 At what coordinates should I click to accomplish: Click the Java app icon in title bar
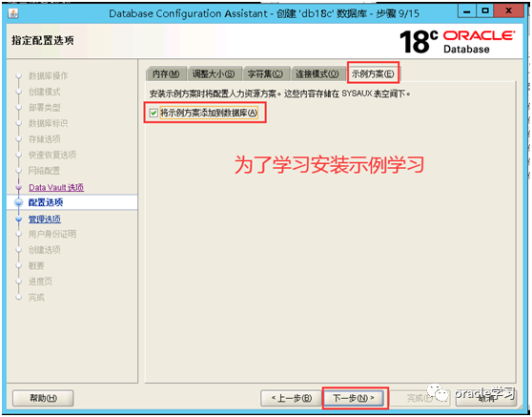[x=13, y=13]
